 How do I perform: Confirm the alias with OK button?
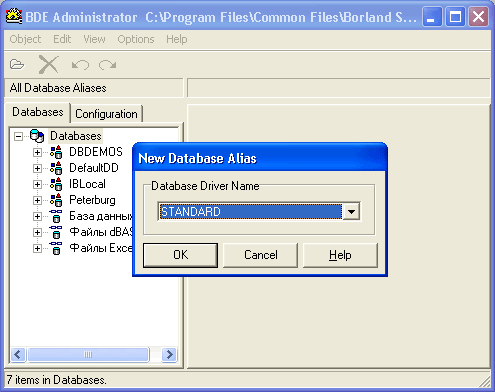(x=180, y=255)
